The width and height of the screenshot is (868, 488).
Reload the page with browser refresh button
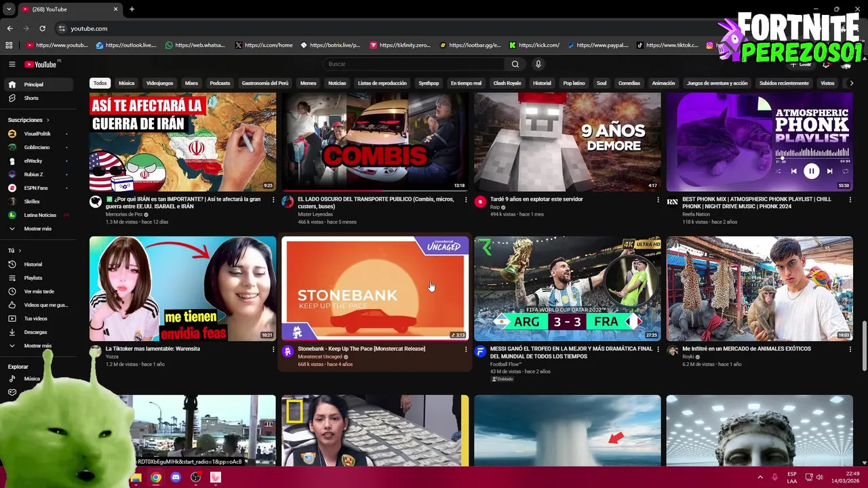click(x=42, y=28)
